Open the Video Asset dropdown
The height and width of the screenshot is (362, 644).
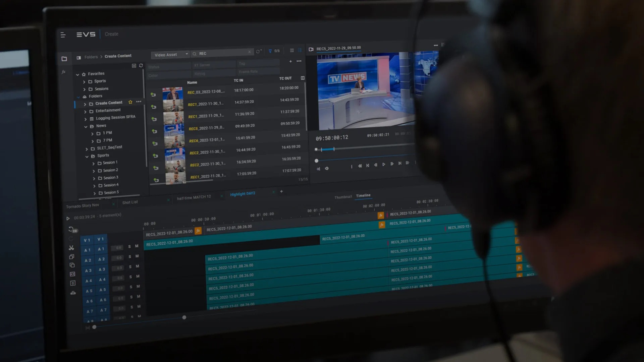pos(170,55)
